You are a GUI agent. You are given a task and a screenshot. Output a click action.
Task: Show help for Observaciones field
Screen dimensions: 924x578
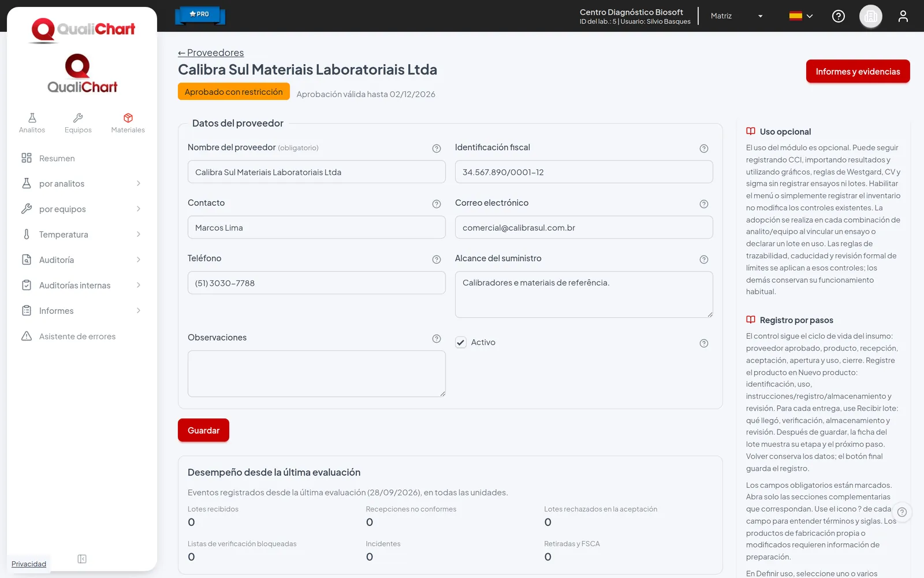point(437,339)
